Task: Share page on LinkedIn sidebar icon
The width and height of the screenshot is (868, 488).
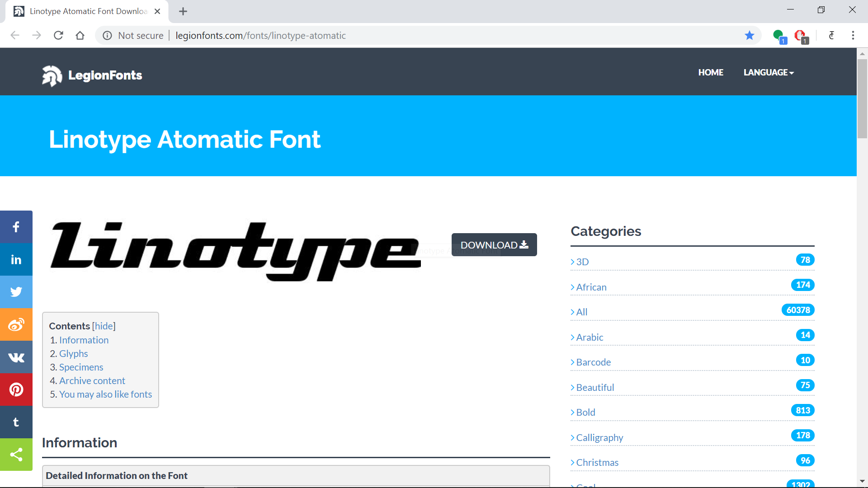Action: [16, 259]
